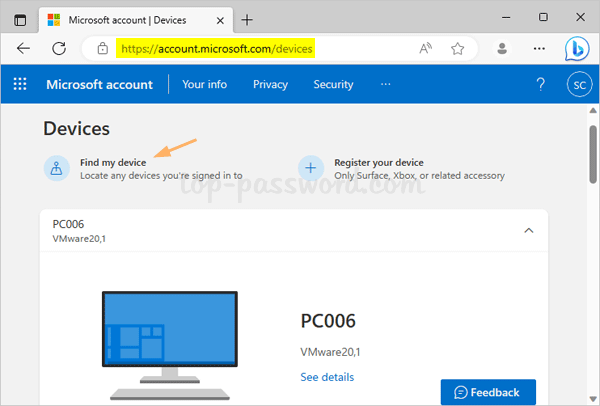Open the Microsoft apps launcher grid
This screenshot has height=406, width=600.
20,84
